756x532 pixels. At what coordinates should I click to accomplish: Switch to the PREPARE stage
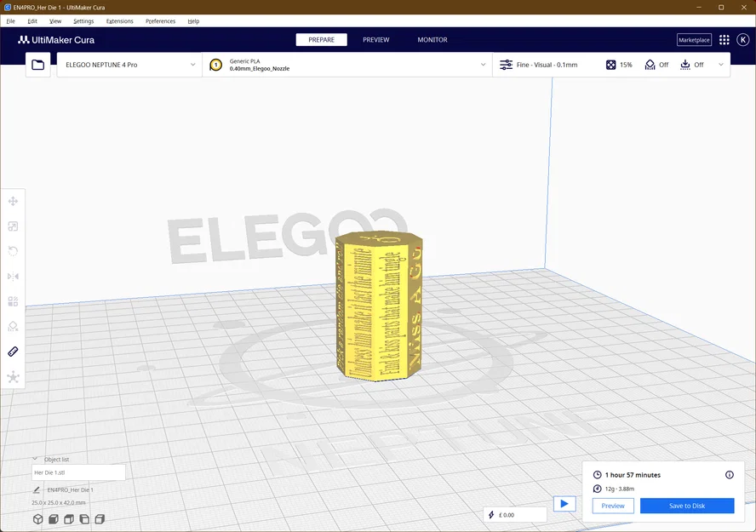[x=322, y=40]
